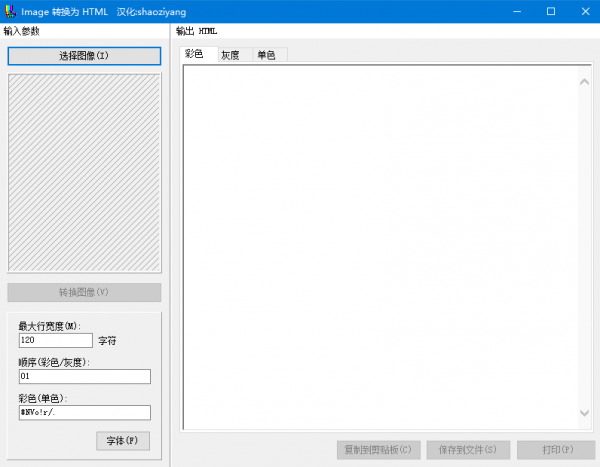Click the 输入参数 panel label
The height and width of the screenshot is (467, 600).
(21, 31)
